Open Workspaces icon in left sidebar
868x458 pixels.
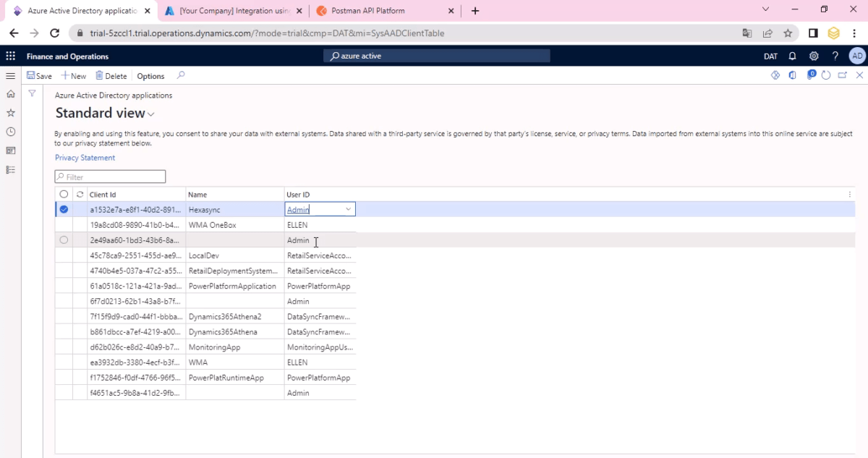click(10, 150)
